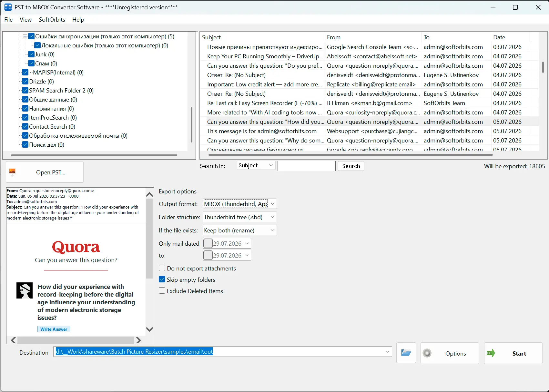Click the app icon in title bar
The height and width of the screenshot is (392, 549).
(8, 7)
